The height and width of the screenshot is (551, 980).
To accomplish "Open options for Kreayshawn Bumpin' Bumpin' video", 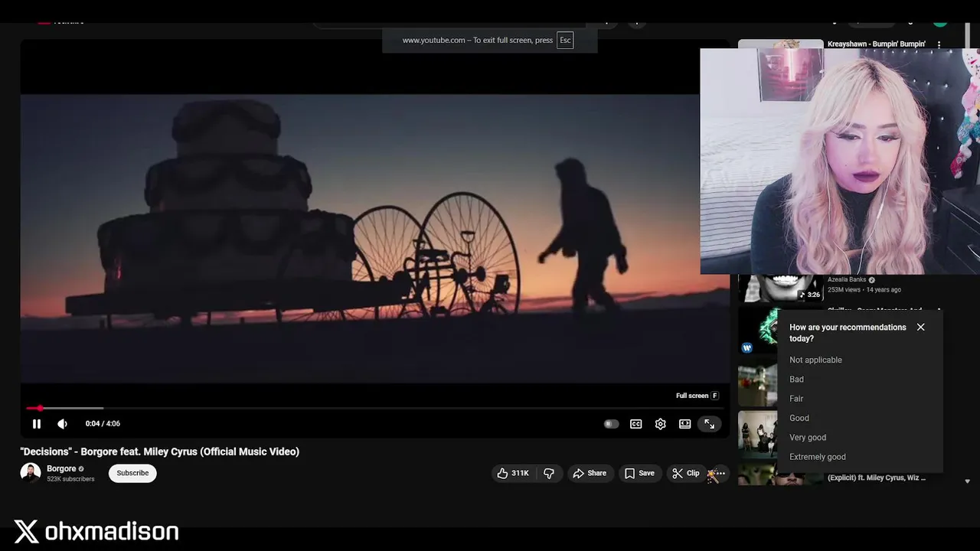I will tap(939, 45).
